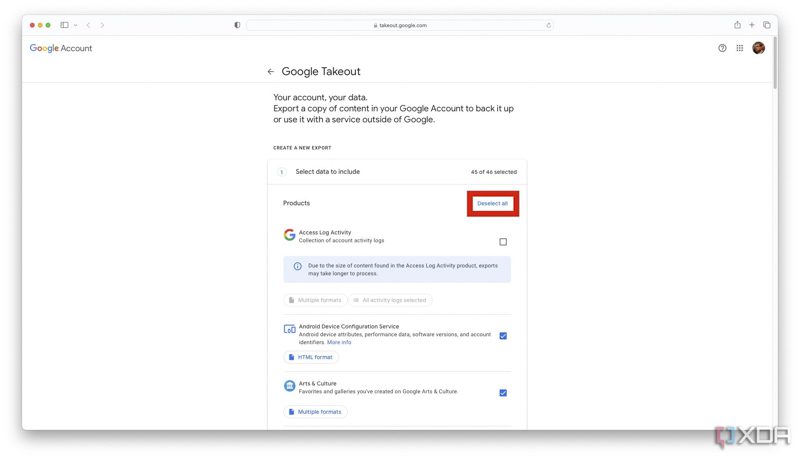Click the 45 of 46 selected text
The image size is (800, 459).
coord(493,172)
